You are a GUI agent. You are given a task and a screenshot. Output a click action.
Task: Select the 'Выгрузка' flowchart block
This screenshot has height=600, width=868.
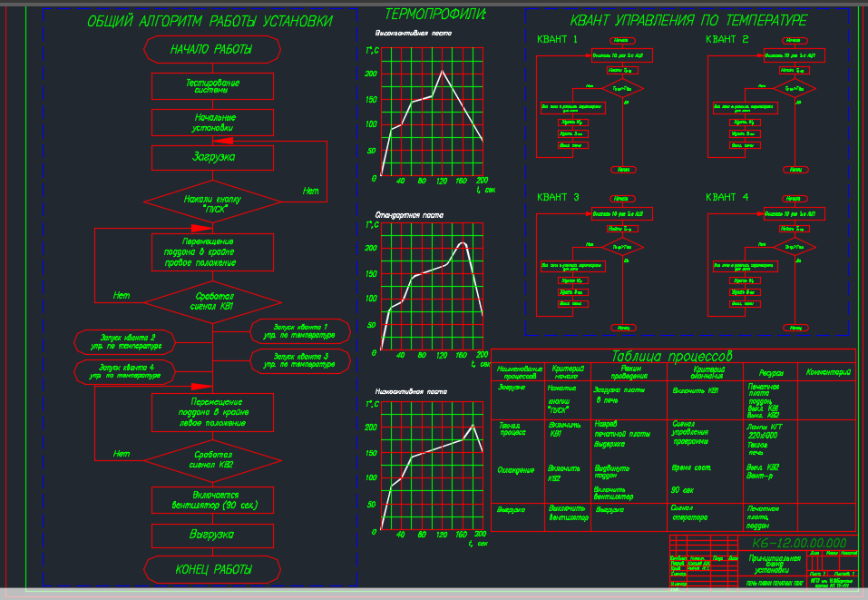coord(212,536)
